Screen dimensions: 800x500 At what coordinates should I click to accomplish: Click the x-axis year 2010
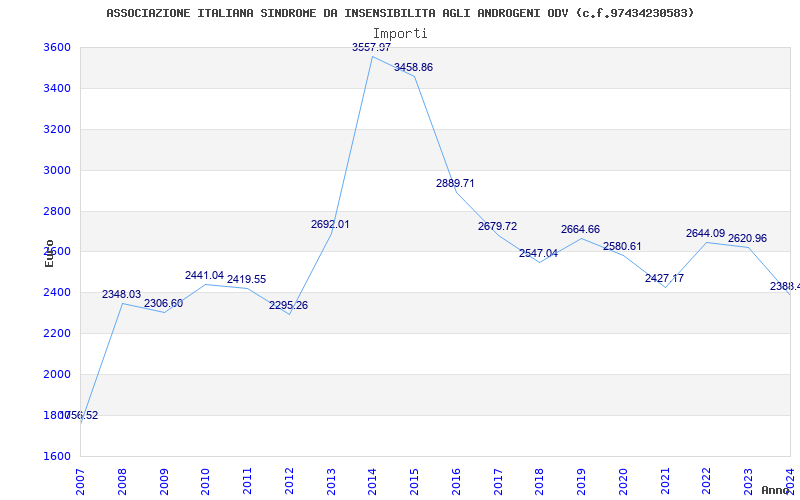[206, 482]
